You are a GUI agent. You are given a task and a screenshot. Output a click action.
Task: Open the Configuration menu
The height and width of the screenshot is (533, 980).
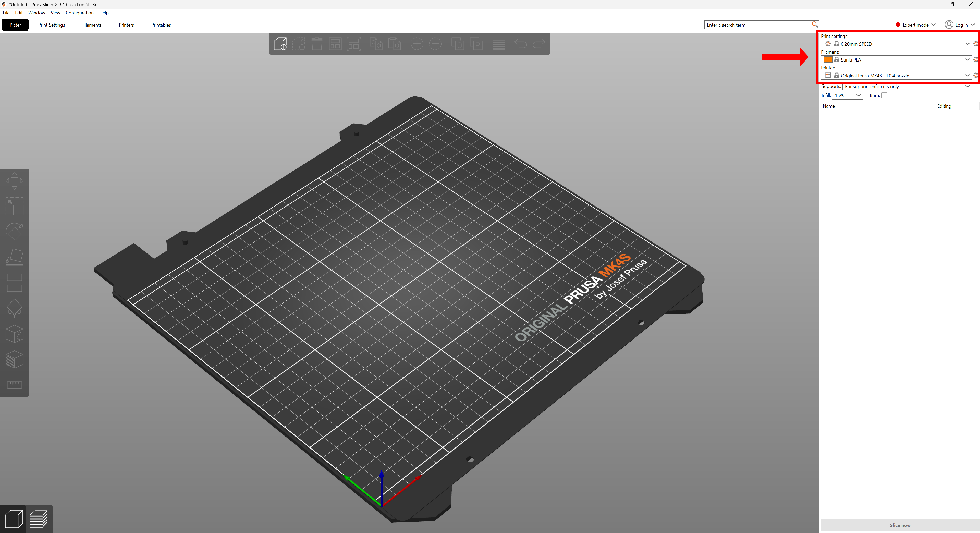pos(80,13)
